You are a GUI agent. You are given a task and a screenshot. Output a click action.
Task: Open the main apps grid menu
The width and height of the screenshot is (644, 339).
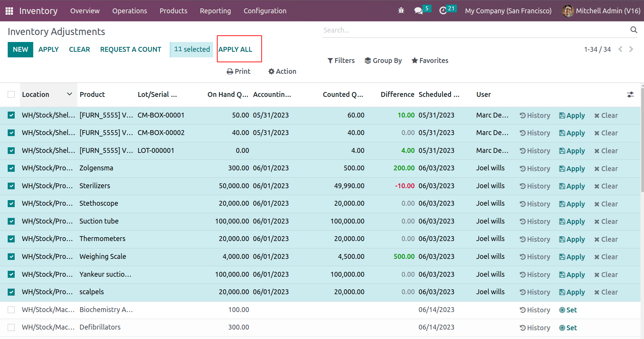click(9, 10)
